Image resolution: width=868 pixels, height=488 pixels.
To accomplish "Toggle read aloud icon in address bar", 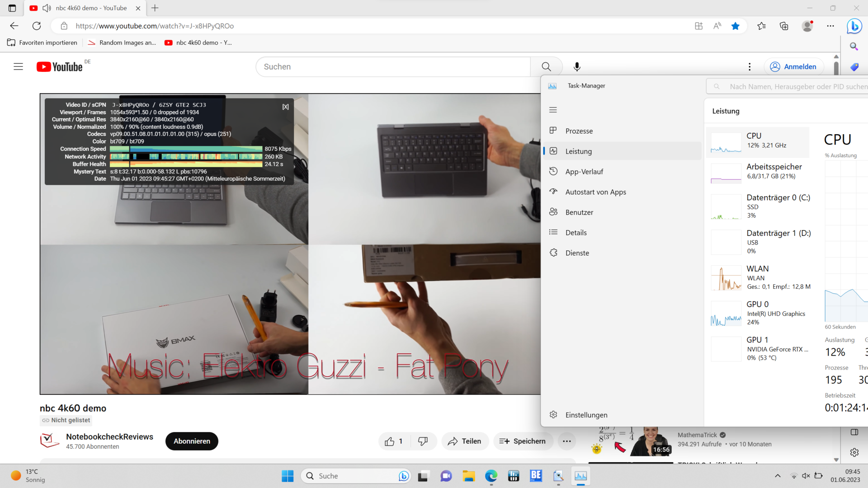I will (717, 26).
